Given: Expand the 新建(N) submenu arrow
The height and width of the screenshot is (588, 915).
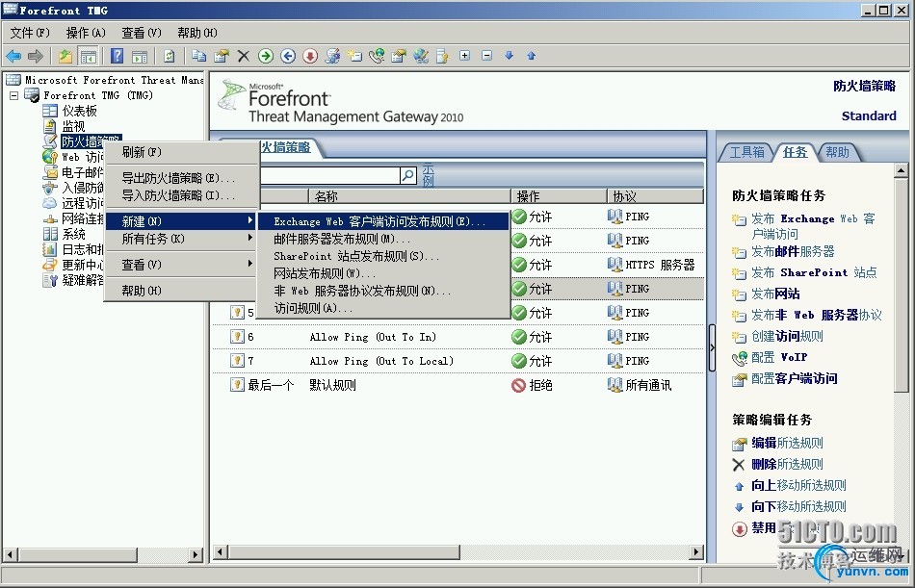Looking at the screenshot, I should 250,220.
